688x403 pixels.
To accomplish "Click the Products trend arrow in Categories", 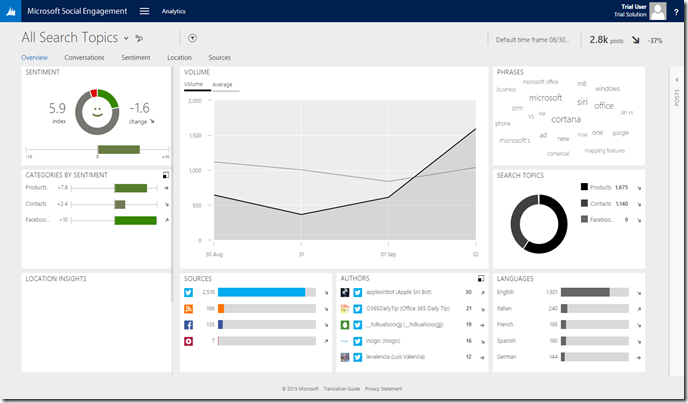I will pyautogui.click(x=166, y=188).
